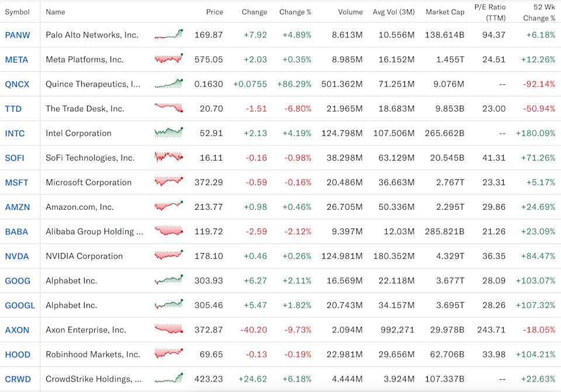The image size is (561, 392).
Task: Click the NVDA ticker symbol
Action: coord(16,256)
